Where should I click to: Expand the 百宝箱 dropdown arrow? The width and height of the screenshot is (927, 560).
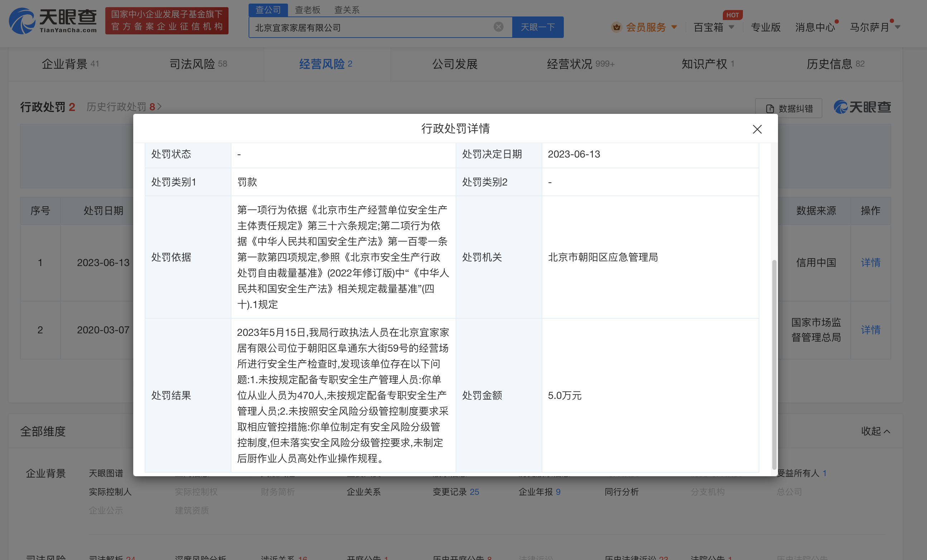[x=731, y=27]
